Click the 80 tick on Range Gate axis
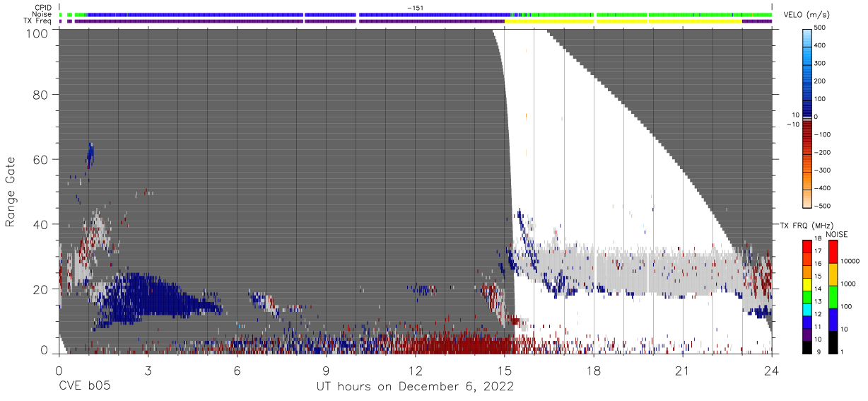The height and width of the screenshot is (401, 868). [41, 95]
